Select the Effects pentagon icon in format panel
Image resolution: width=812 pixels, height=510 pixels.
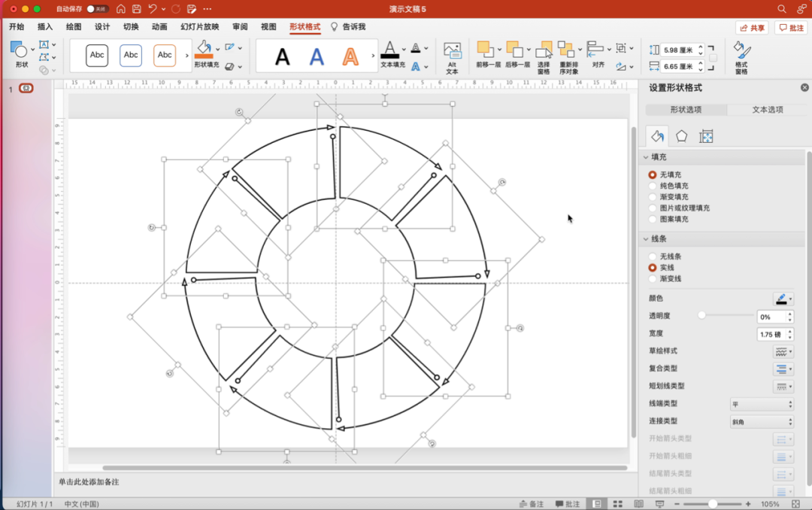point(681,136)
